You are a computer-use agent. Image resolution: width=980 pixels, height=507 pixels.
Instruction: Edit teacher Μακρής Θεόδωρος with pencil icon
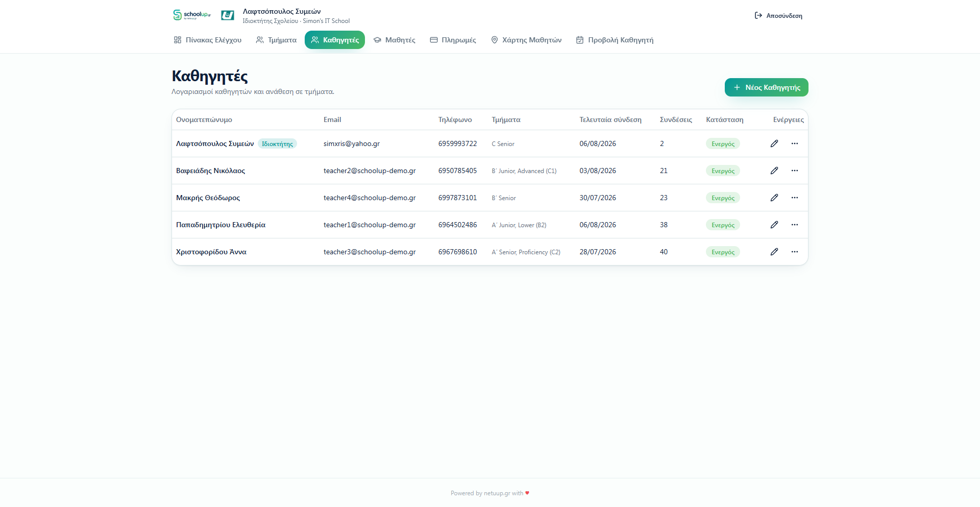[774, 198]
